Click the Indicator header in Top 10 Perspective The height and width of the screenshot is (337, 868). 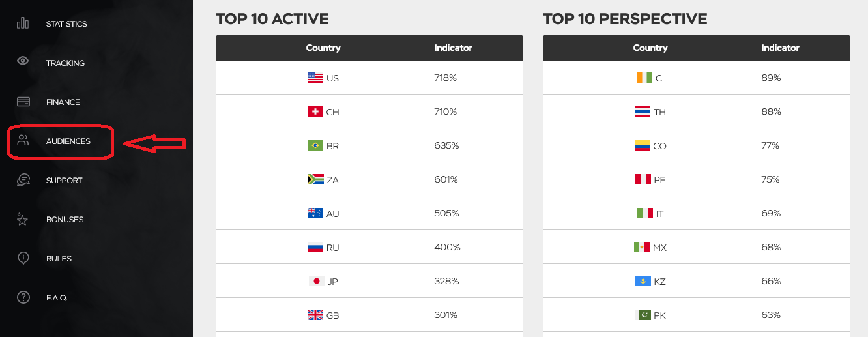click(780, 48)
